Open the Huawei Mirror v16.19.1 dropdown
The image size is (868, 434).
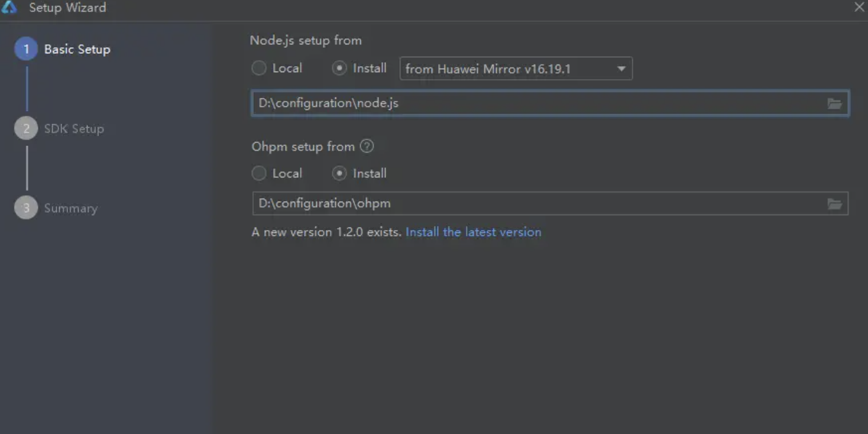(x=516, y=69)
